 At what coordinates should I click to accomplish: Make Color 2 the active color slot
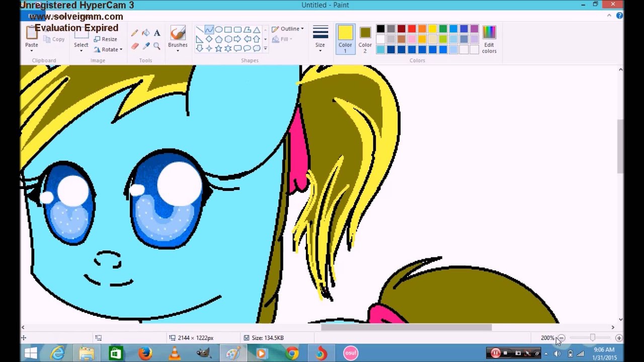coord(365,39)
